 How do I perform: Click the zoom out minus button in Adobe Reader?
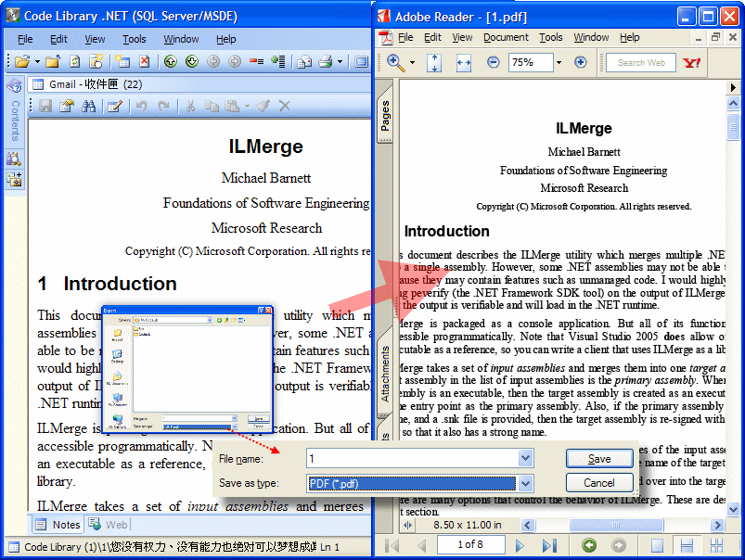coord(494,62)
